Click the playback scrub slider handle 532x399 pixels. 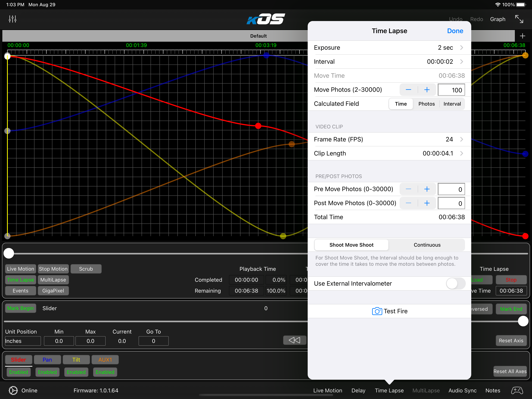9,253
